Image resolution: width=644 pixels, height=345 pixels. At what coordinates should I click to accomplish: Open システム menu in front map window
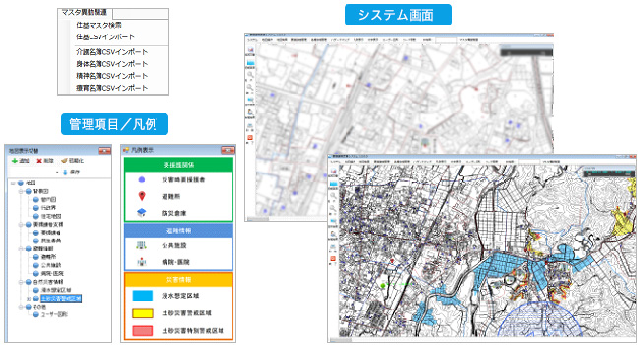336,161
